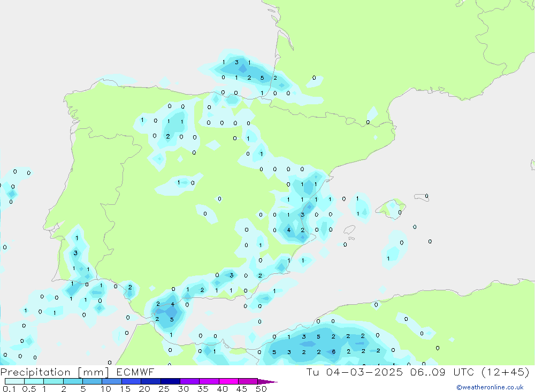Click the legend scale label '45'
This screenshot has width=535, height=392.
pos(242,389)
